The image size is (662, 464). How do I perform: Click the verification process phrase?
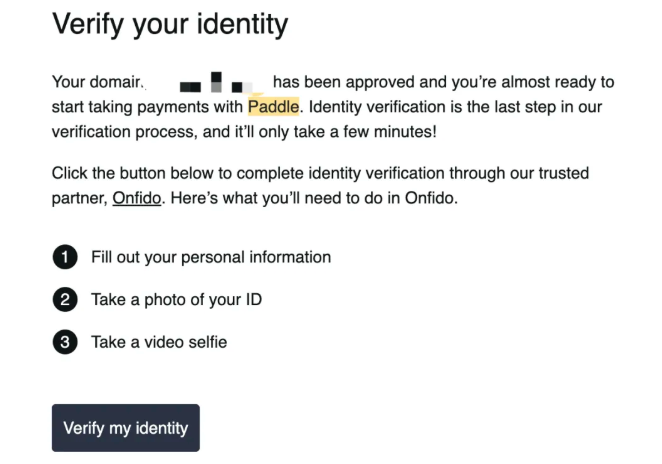(x=125, y=132)
